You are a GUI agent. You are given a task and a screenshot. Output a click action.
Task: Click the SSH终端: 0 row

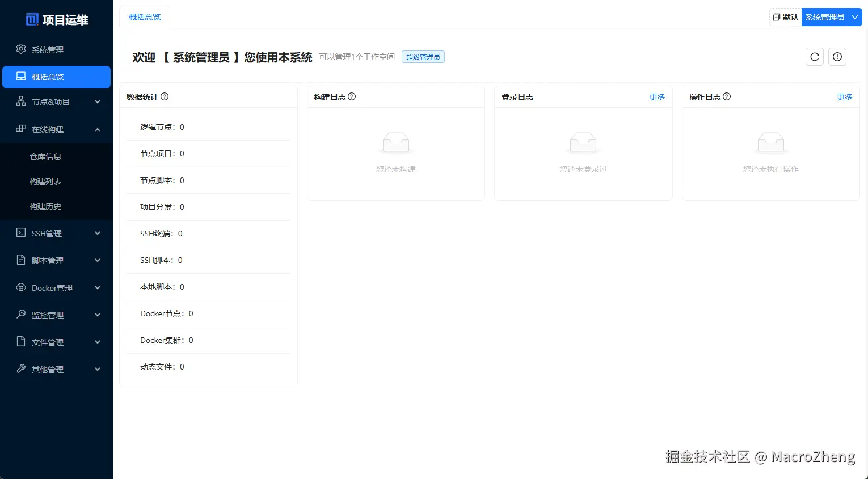[209, 234]
